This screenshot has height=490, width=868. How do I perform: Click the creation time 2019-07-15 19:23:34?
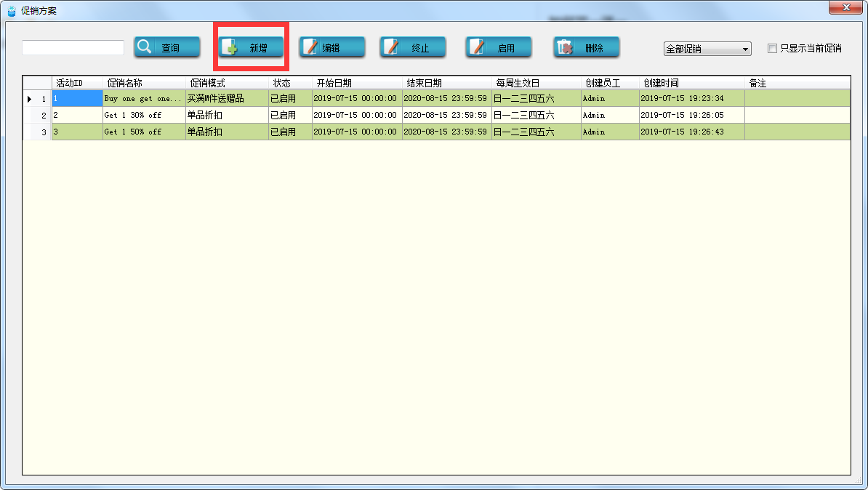(692, 99)
